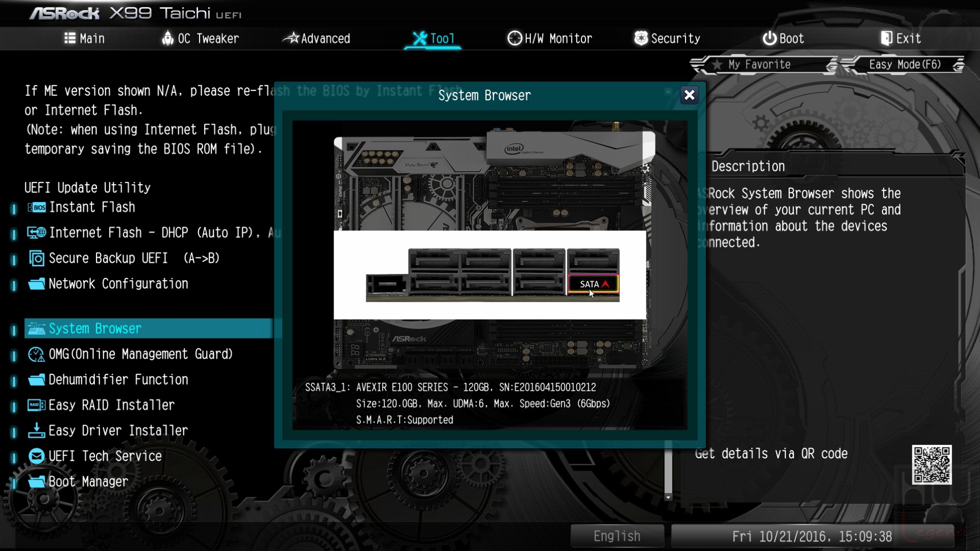This screenshot has width=980, height=551.
Task: Select Easy RAID Installer entry
Action: (x=112, y=405)
